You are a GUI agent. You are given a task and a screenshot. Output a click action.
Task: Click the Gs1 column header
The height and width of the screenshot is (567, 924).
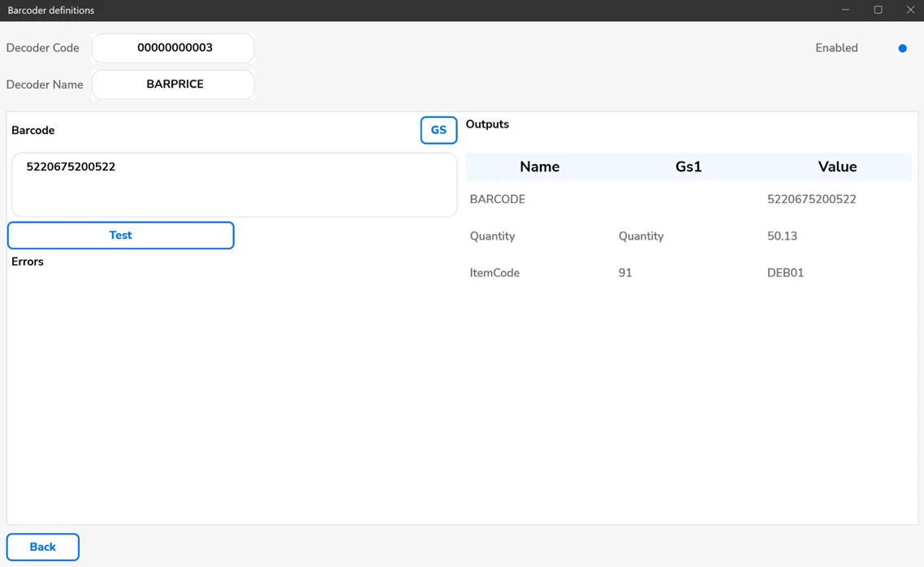click(688, 167)
